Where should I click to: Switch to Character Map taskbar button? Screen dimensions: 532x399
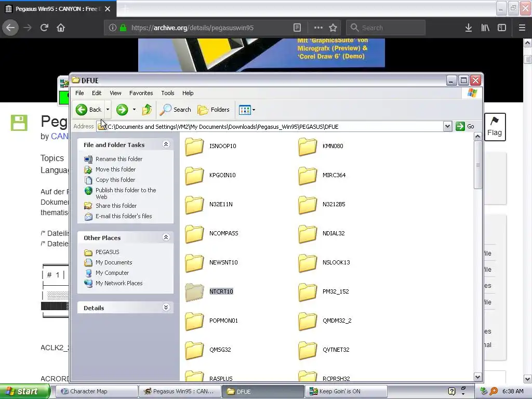[x=96, y=391]
